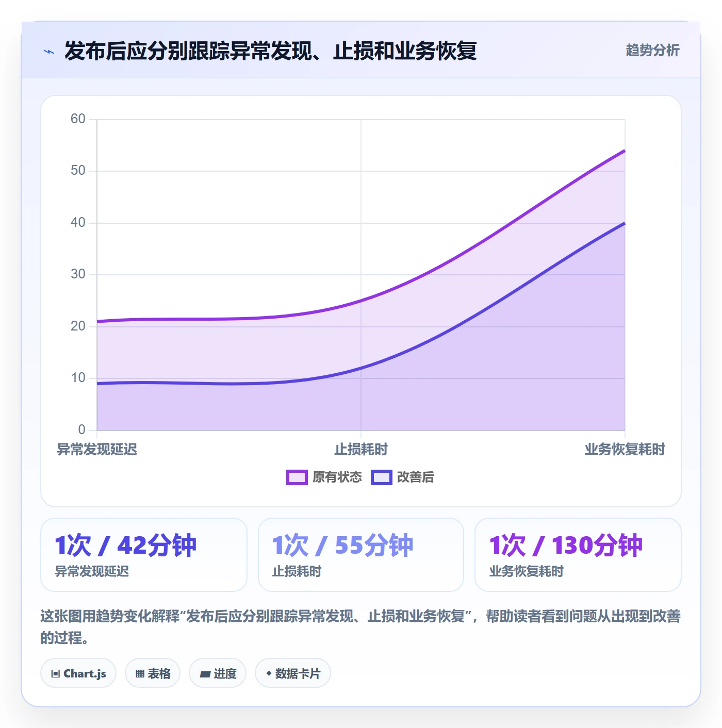
Task: Click the 0 y-axis tick label
Action: pyautogui.click(x=82, y=430)
